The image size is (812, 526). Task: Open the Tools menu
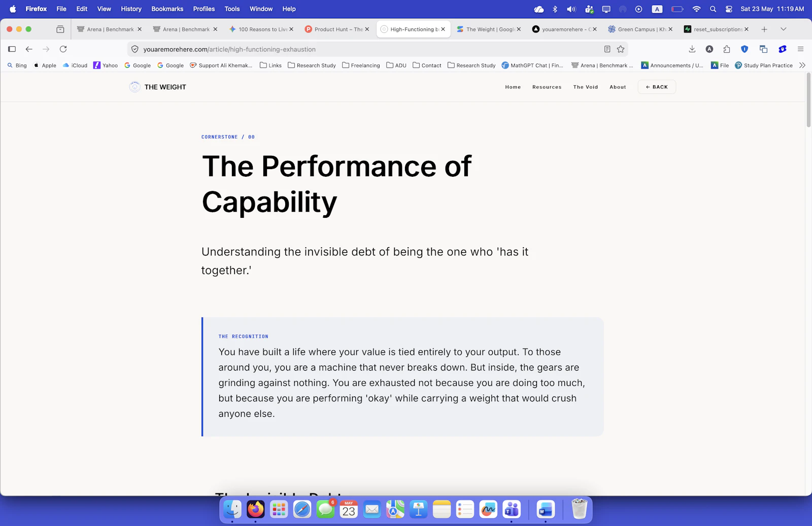[x=232, y=9]
